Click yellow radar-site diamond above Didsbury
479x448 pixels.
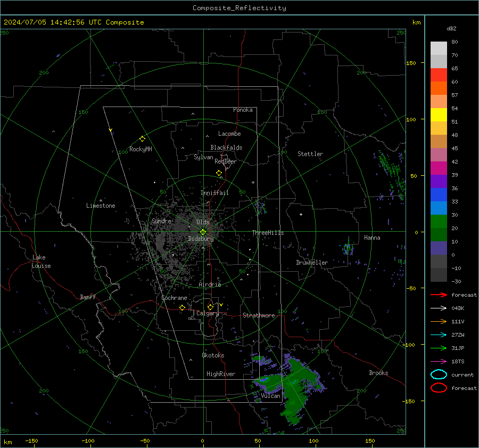click(x=203, y=232)
